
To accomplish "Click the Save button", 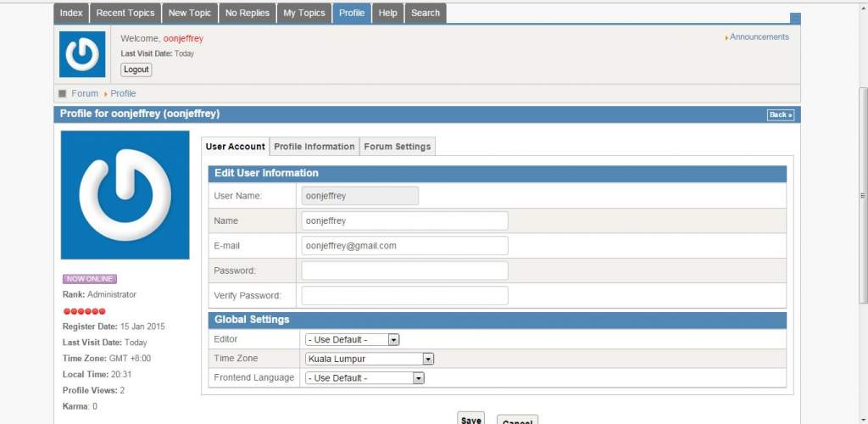I will (470, 419).
